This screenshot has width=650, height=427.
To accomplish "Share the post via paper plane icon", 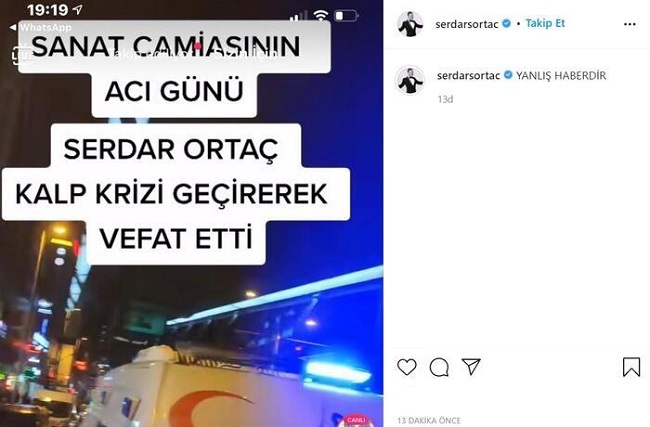I will pos(471,366).
